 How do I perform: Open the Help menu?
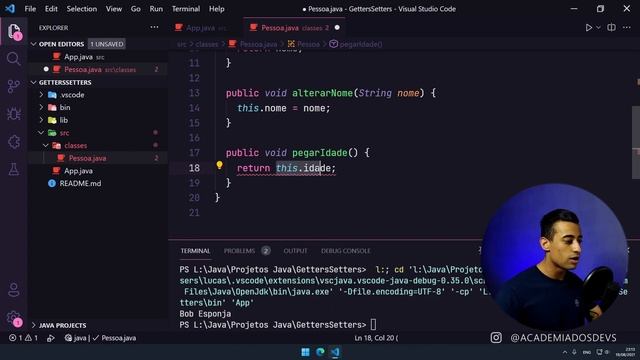click(216, 9)
